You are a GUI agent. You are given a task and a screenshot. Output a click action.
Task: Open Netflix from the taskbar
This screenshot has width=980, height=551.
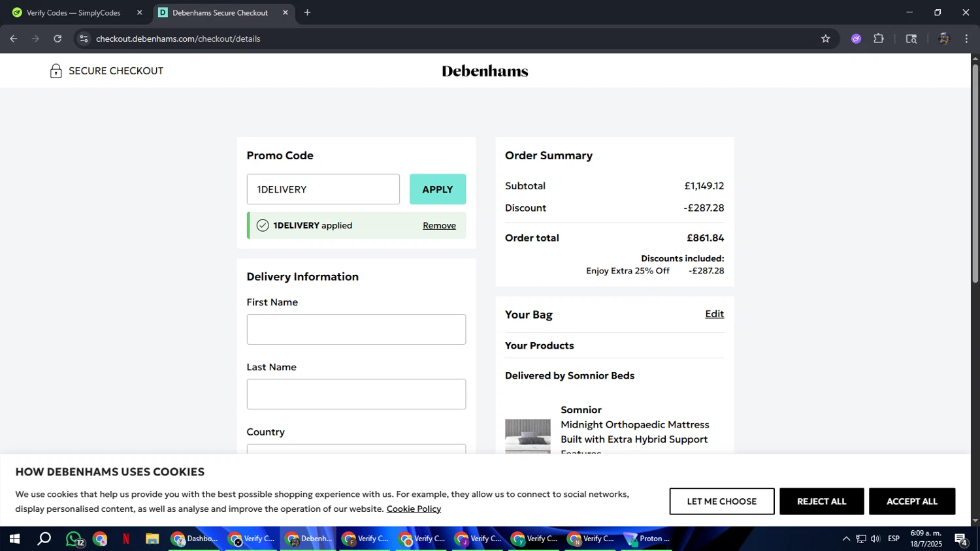126,539
